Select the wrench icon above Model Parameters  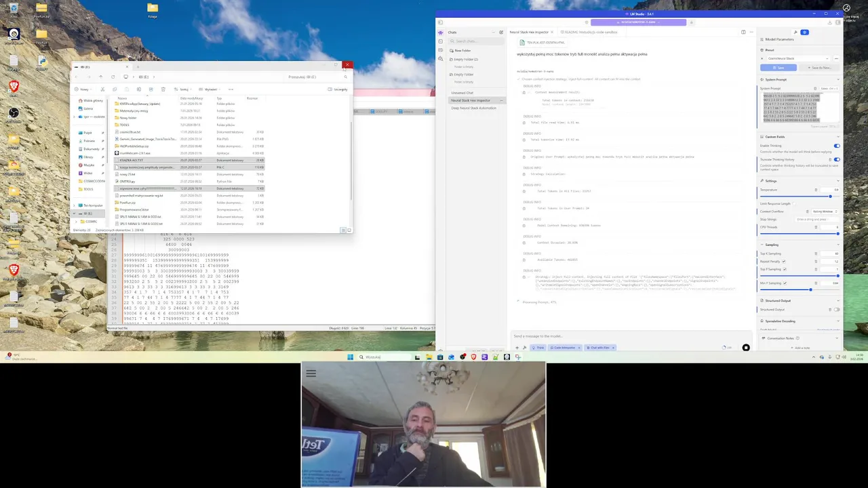(x=795, y=32)
